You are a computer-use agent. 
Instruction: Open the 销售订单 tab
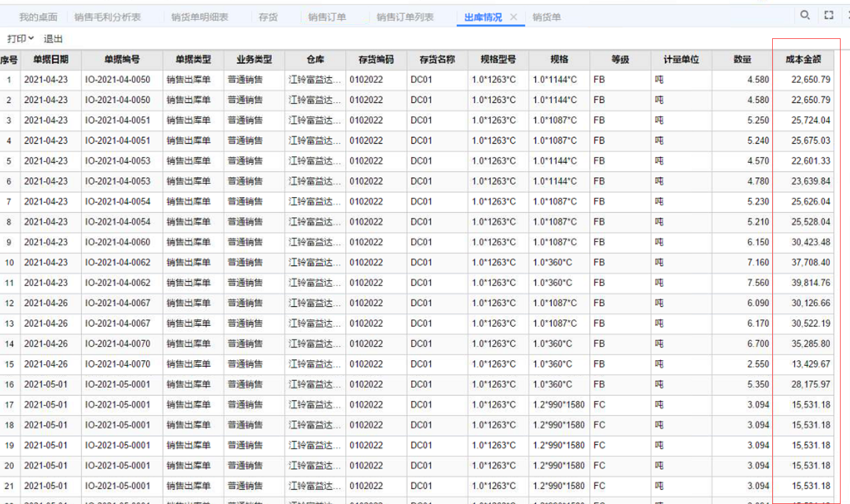click(327, 18)
